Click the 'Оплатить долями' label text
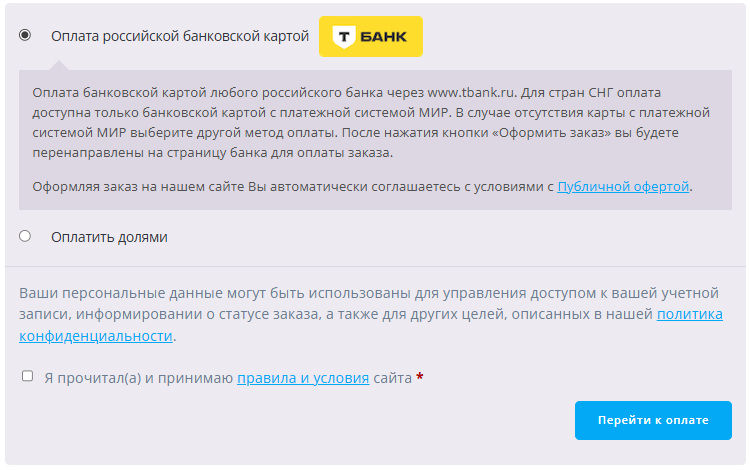Screen dimensions: 750x470 109,237
